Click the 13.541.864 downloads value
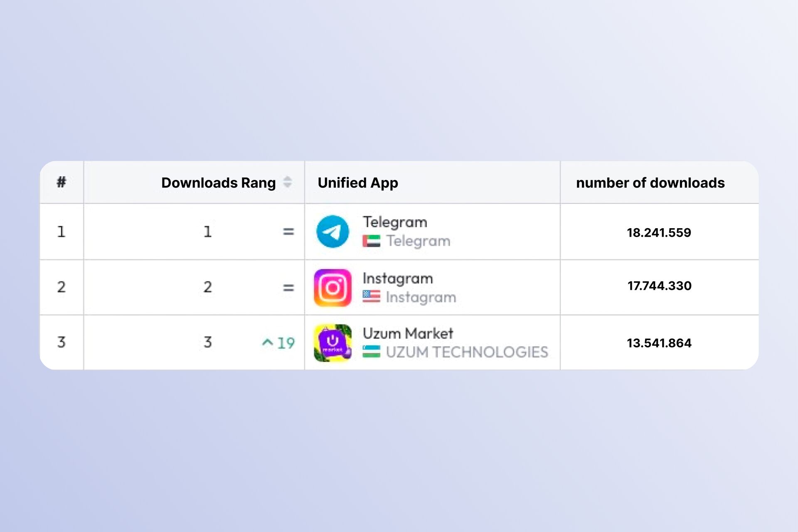Image resolution: width=798 pixels, height=532 pixels. click(x=659, y=343)
